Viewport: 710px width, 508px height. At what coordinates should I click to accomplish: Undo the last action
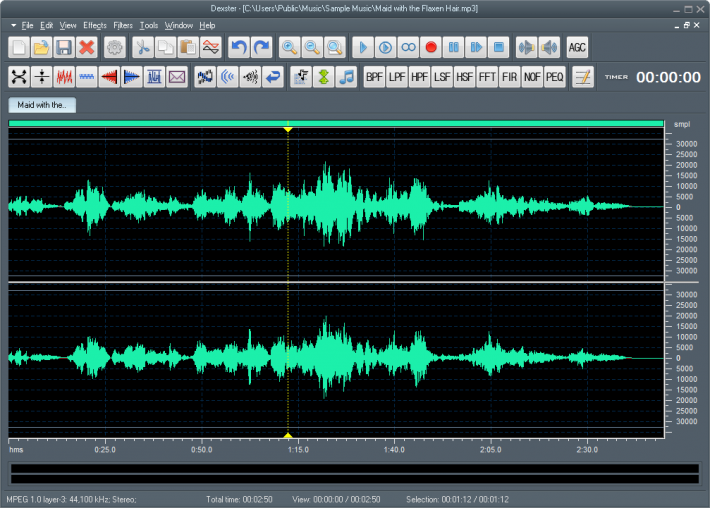point(239,48)
